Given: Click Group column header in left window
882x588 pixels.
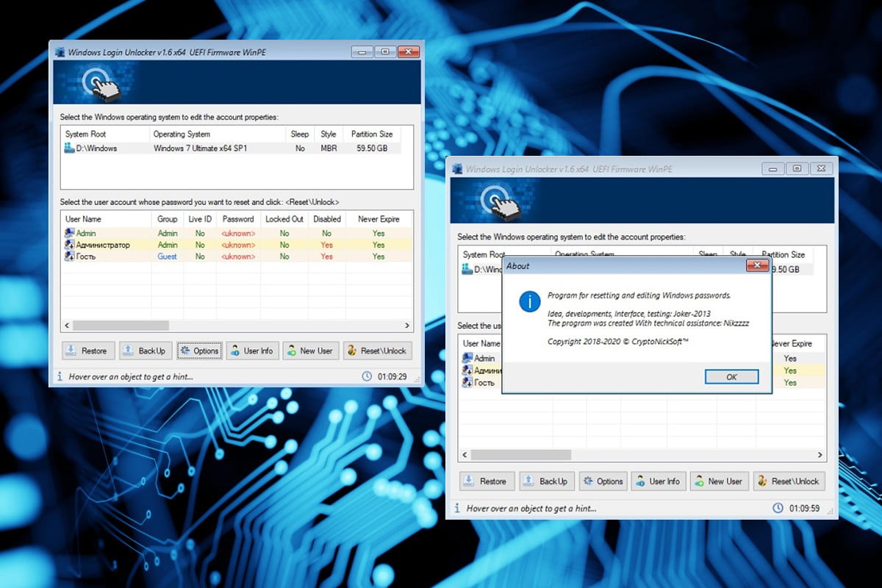Looking at the screenshot, I should point(168,219).
